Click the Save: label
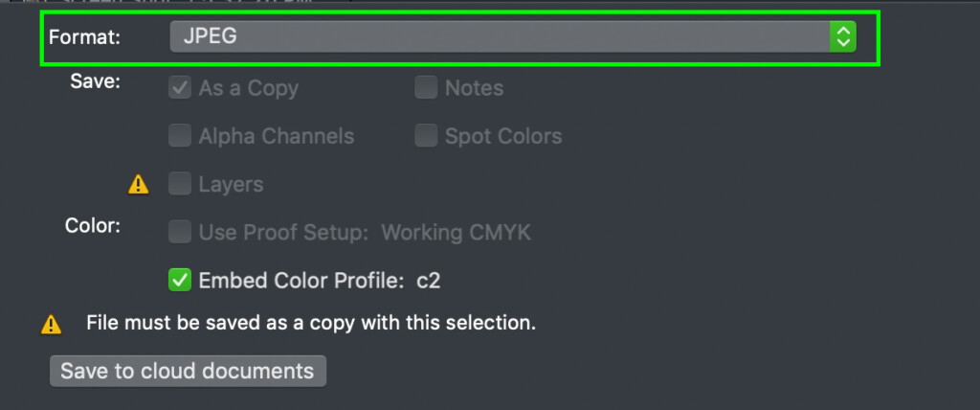Viewport: 980px width, 410px height. (x=95, y=81)
